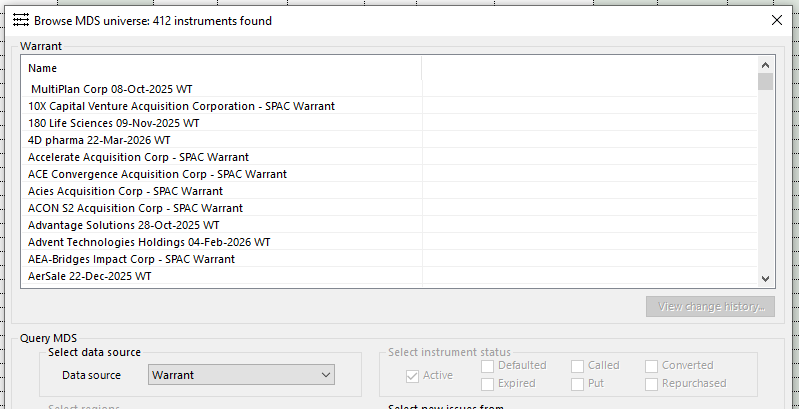
Task: Click the list scrollbar down arrow
Action: (x=765, y=279)
